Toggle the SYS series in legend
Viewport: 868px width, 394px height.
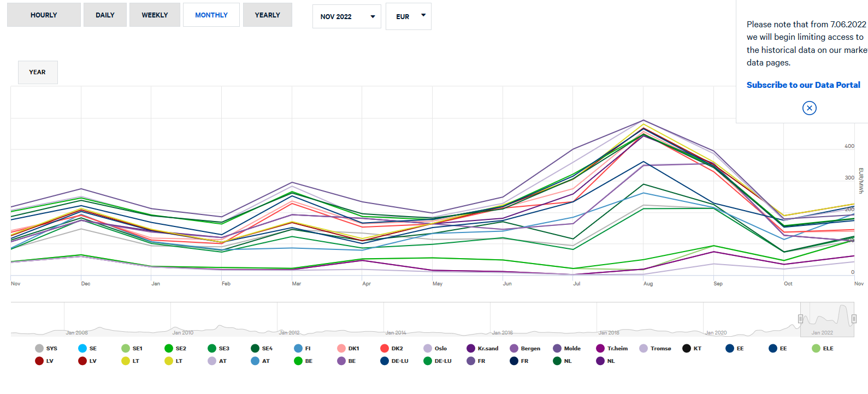pos(39,348)
